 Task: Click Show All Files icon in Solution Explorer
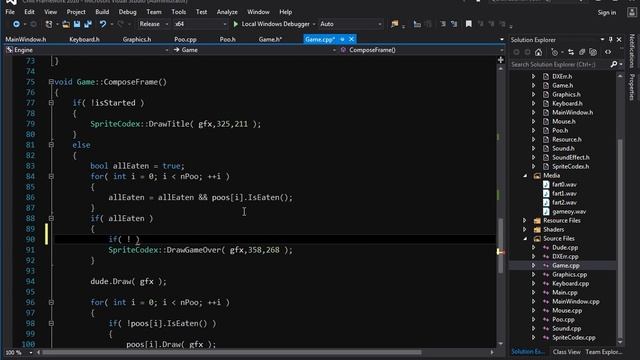tap(593, 52)
